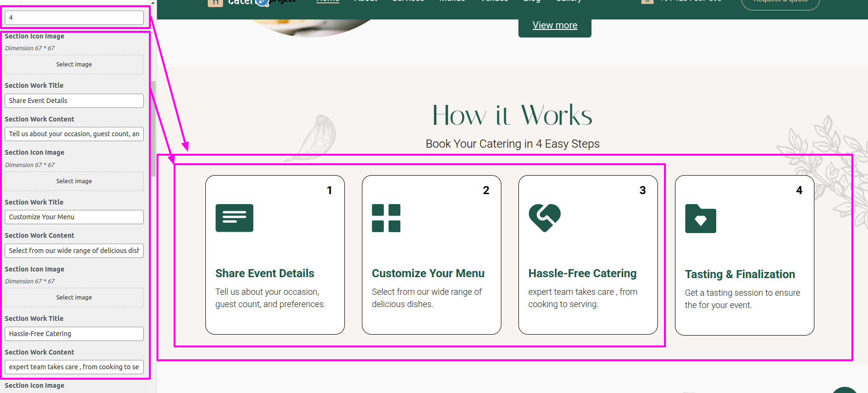868x393 pixels.
Task: Click the field containing the number 4
Action: tap(74, 18)
